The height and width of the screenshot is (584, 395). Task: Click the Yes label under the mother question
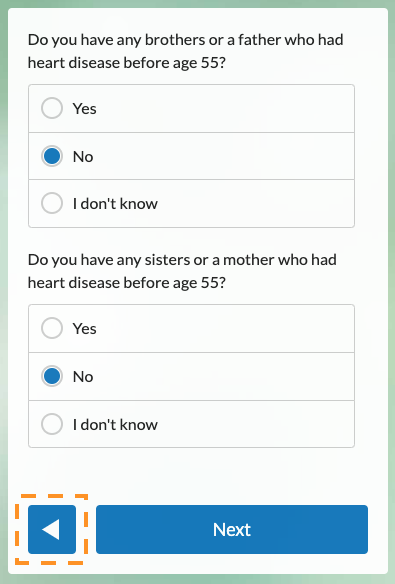pos(85,329)
